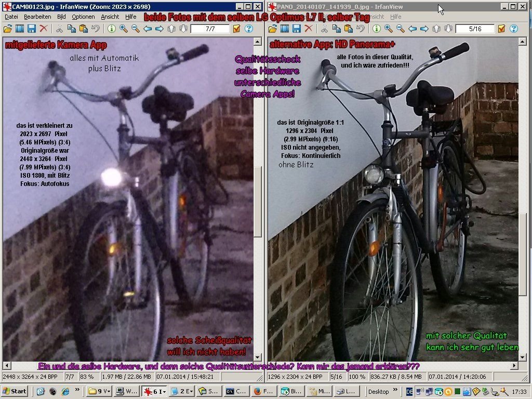532x399 pixels.
Task: Go to previous image arrow in PANO window
Action: coord(413,29)
